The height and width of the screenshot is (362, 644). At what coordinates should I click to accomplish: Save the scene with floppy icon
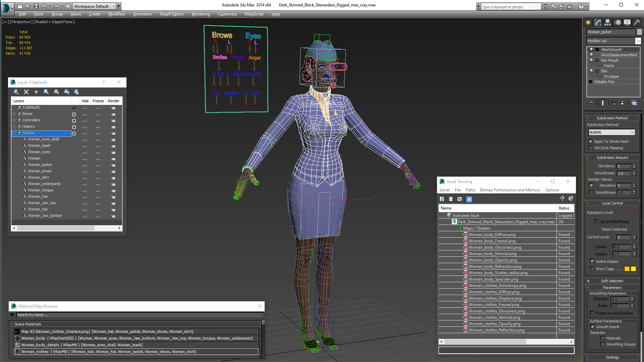[36, 6]
